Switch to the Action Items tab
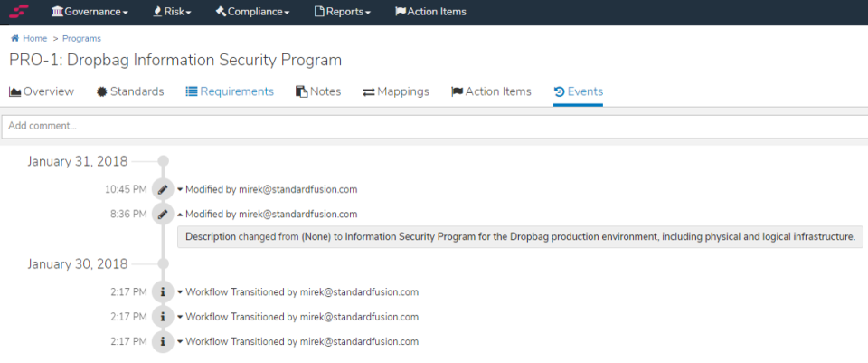 [492, 91]
